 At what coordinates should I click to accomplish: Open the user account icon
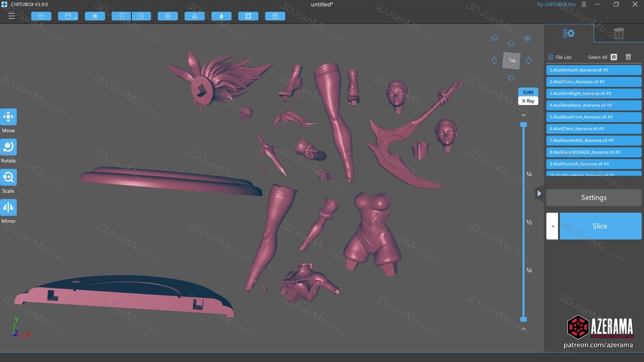point(584,4)
